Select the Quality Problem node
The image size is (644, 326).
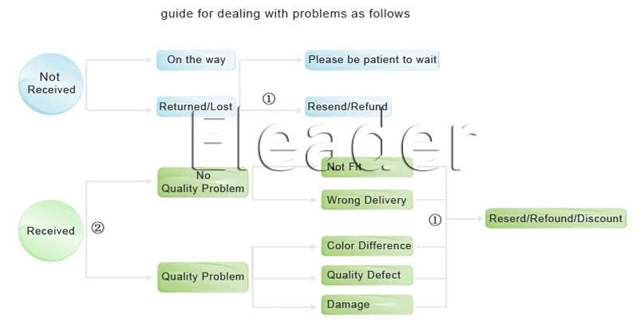(x=203, y=276)
